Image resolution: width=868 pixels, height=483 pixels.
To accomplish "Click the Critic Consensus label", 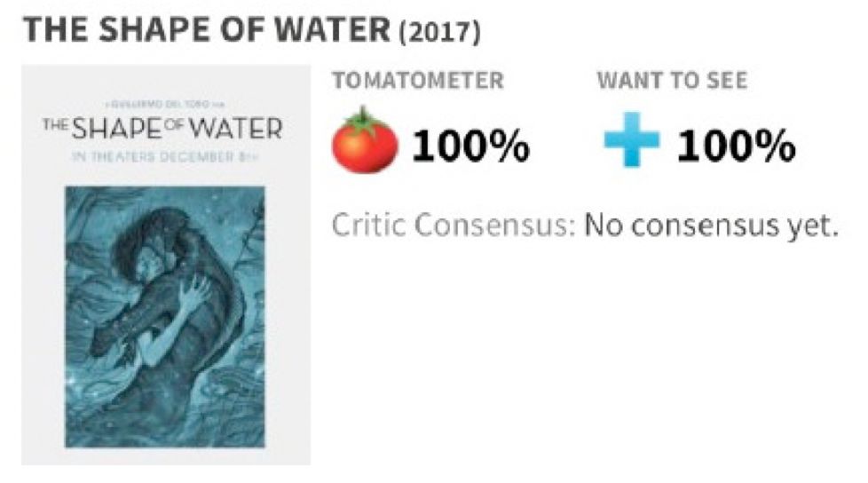I will [448, 226].
